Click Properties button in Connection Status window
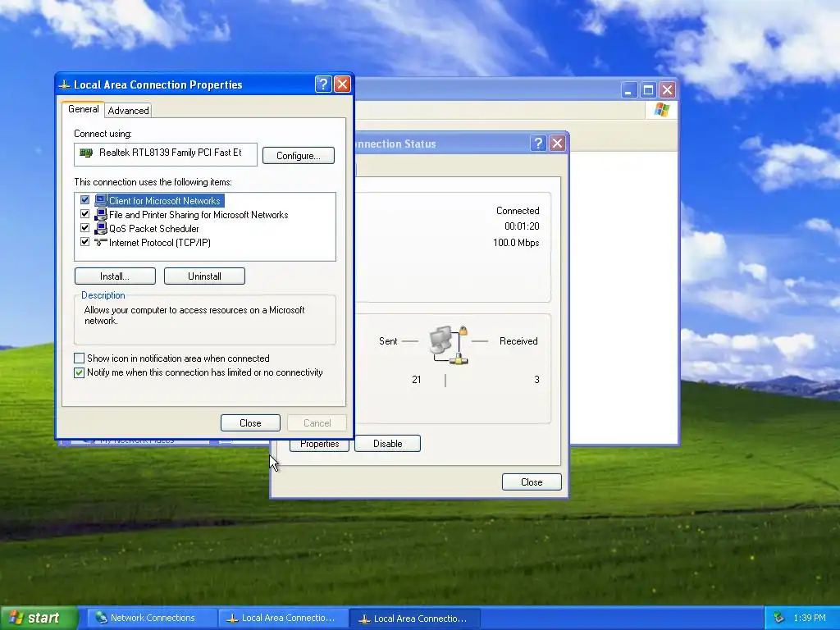 click(319, 445)
